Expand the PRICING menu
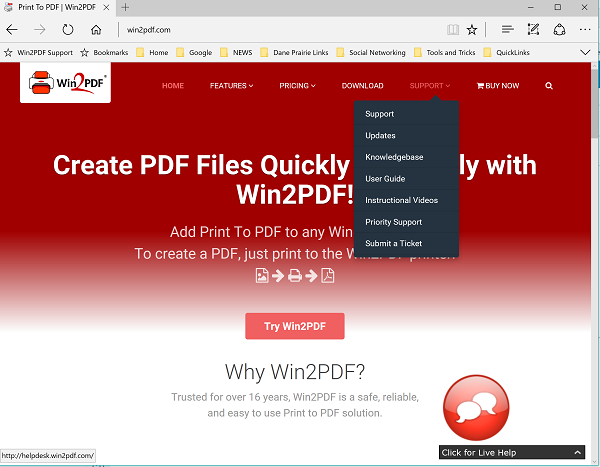Screen dimensions: 600x467 pos(297,86)
